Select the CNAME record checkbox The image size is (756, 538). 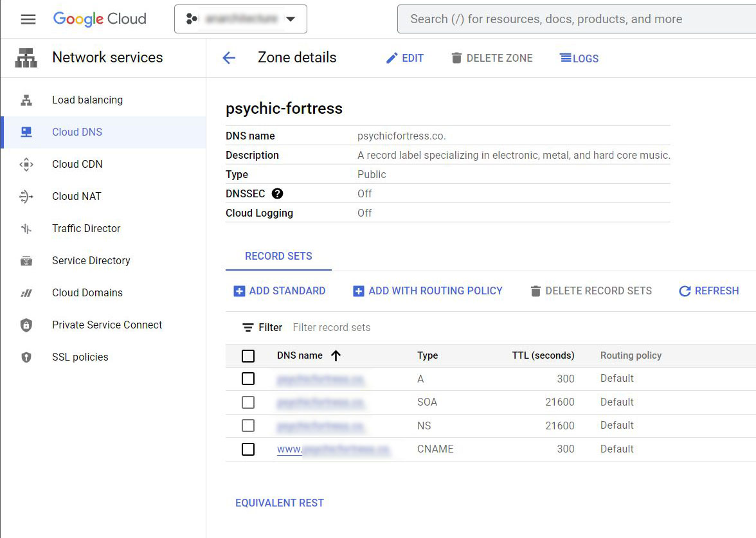(x=248, y=449)
